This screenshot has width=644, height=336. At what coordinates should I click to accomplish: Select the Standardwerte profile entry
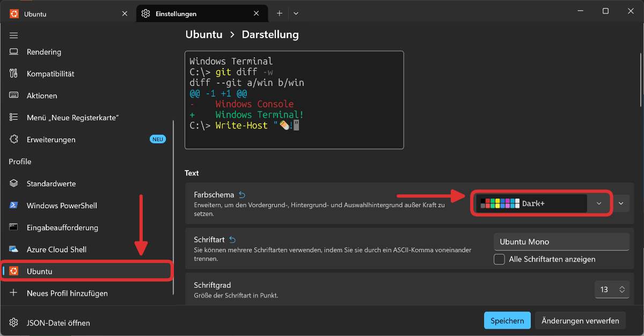click(88, 184)
